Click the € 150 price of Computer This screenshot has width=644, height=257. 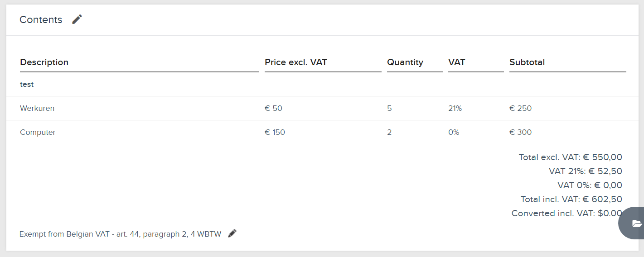275,132
